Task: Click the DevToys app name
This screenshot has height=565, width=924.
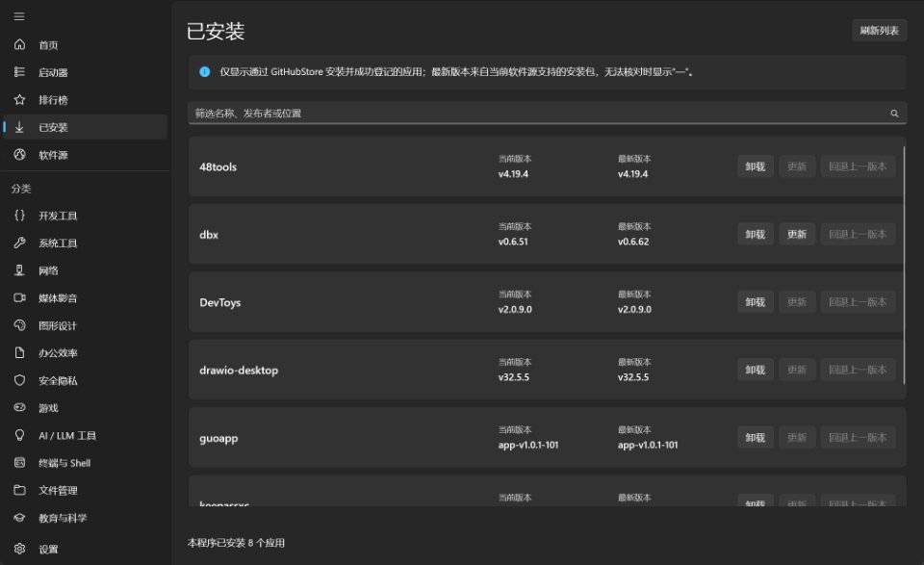Action: pos(220,303)
